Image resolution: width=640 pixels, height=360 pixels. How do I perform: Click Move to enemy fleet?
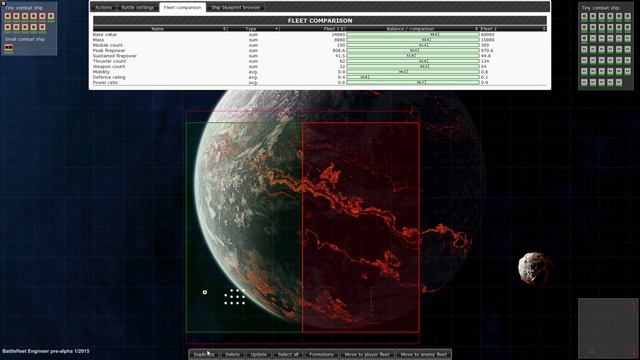(424, 354)
